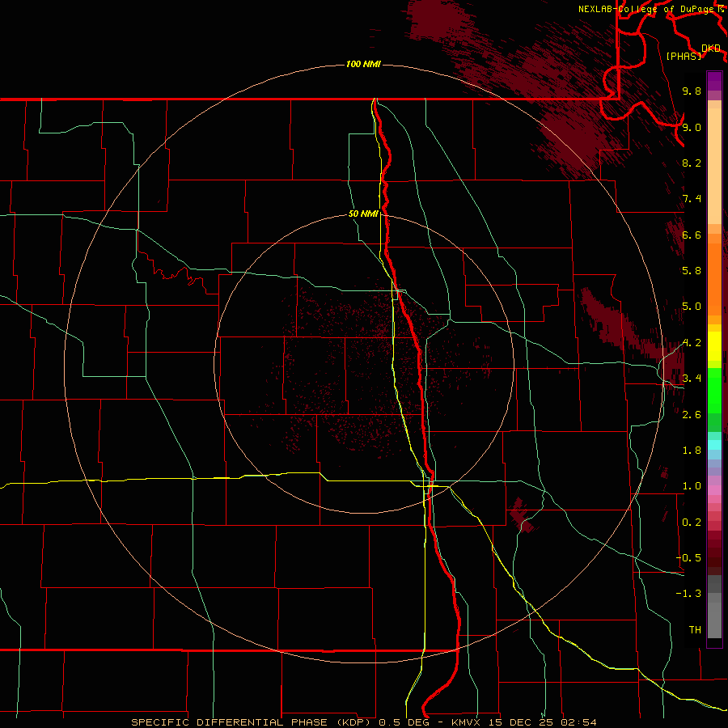The width and height of the screenshot is (728, 728).
Task: Click the 2.6 legend value
Action: 692,415
